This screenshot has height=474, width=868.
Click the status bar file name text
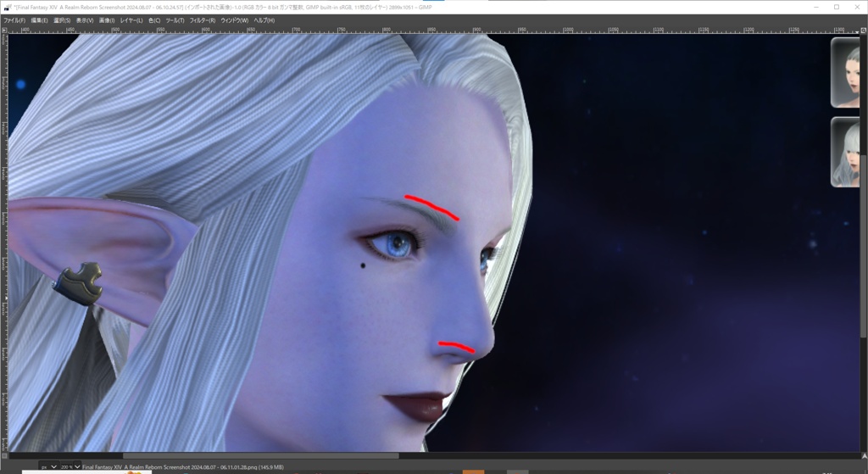click(x=183, y=467)
